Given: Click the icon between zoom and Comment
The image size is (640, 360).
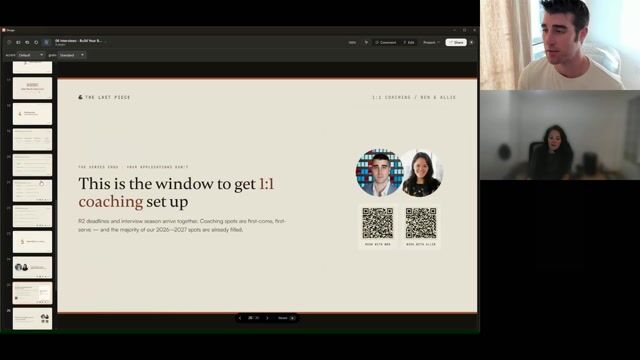Looking at the screenshot, I should tap(366, 42).
